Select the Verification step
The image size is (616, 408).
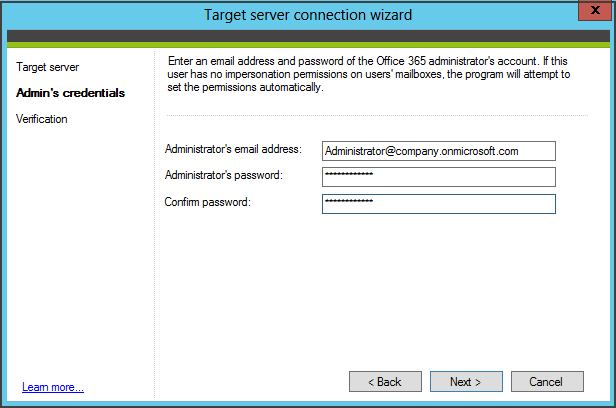click(x=42, y=119)
